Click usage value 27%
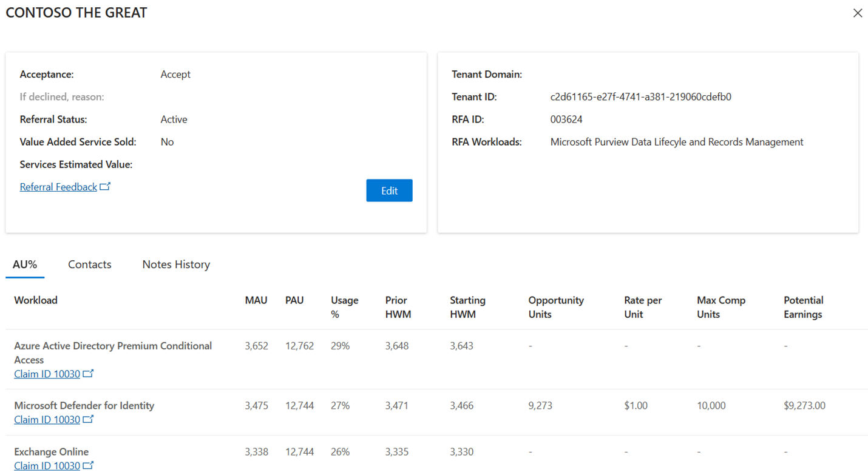The image size is (868, 475). (340, 406)
